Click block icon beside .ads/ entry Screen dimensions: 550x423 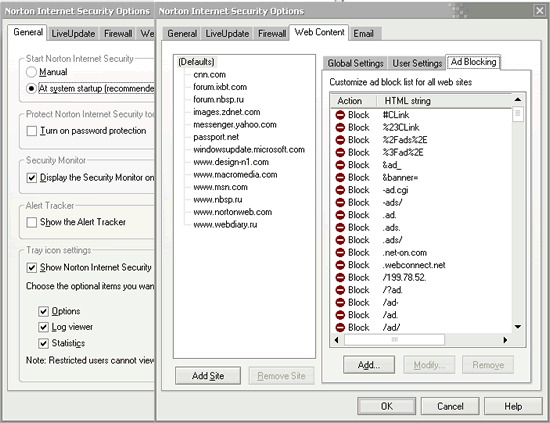(x=340, y=240)
